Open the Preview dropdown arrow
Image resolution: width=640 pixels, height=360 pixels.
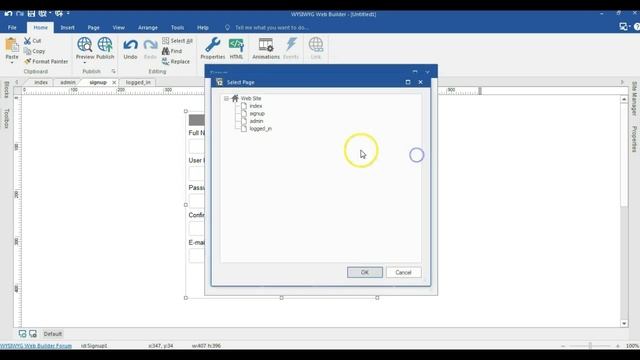84,63
